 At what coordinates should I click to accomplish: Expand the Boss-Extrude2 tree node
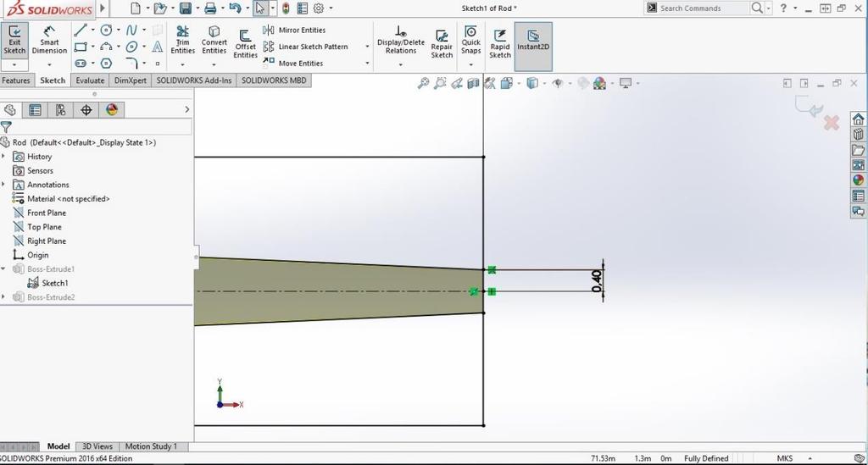[4, 297]
